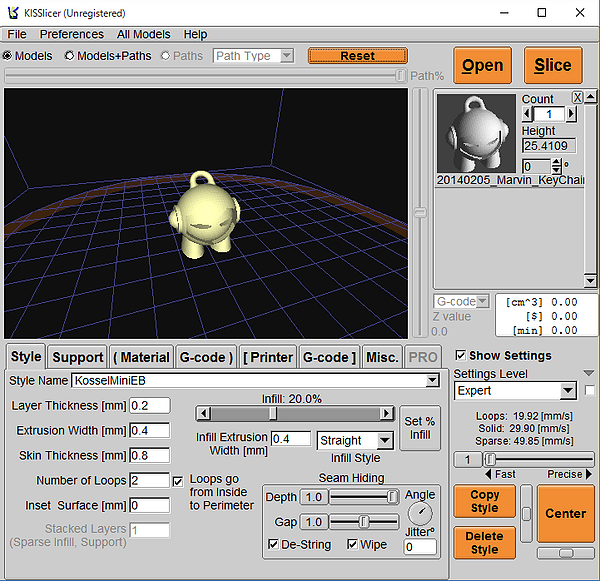Click the Slice button
600x581 pixels.
coord(553,65)
